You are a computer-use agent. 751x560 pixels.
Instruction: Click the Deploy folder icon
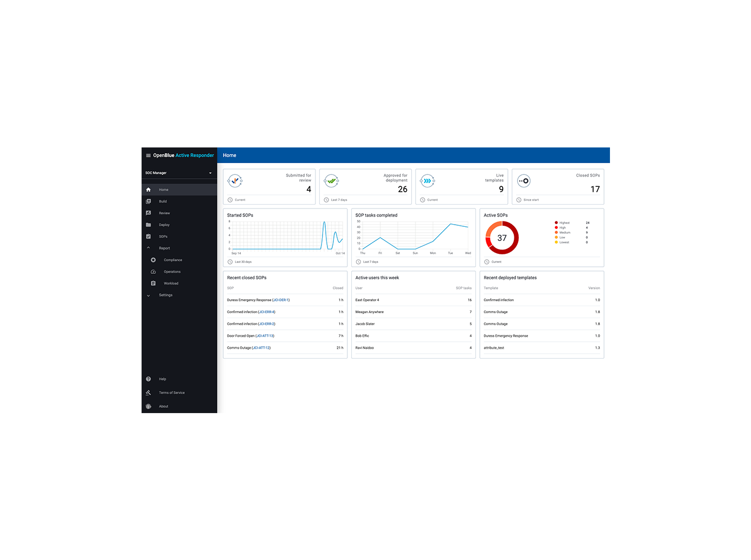(x=149, y=225)
